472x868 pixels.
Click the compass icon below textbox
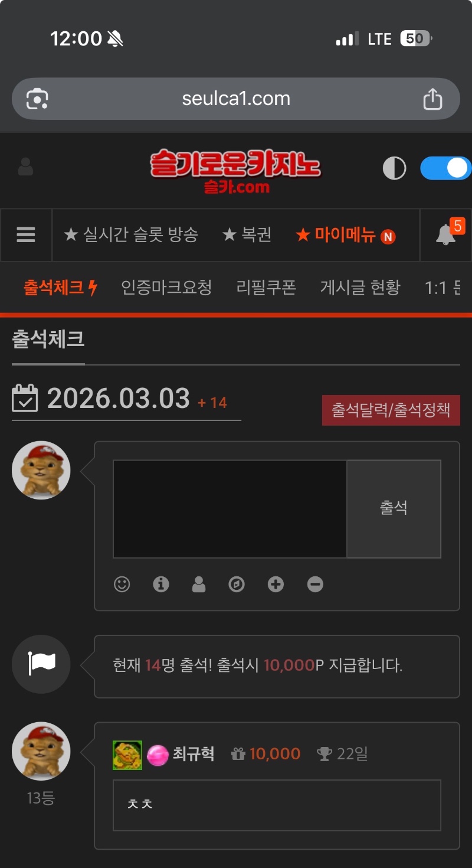click(x=237, y=585)
